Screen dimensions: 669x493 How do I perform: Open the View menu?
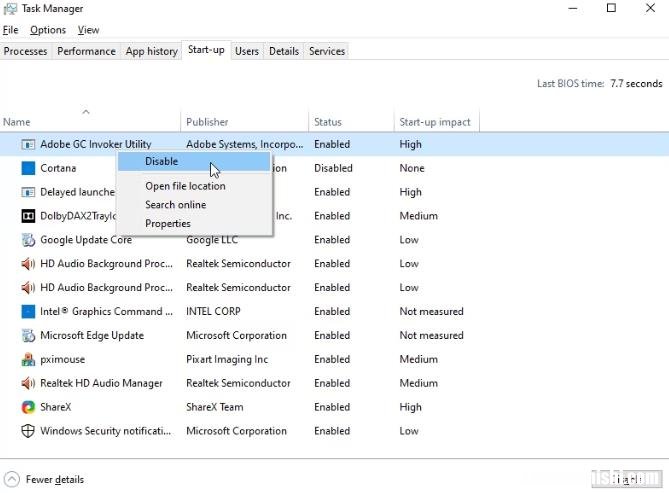[x=88, y=30]
